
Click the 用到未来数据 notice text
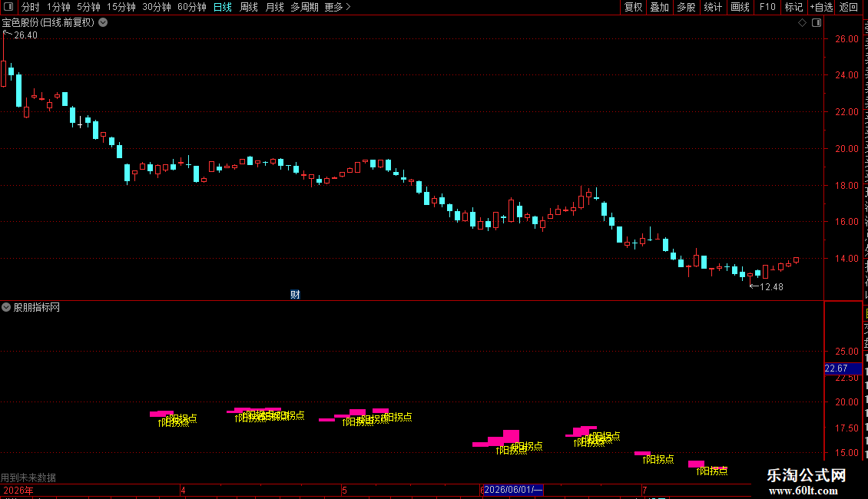click(x=28, y=478)
